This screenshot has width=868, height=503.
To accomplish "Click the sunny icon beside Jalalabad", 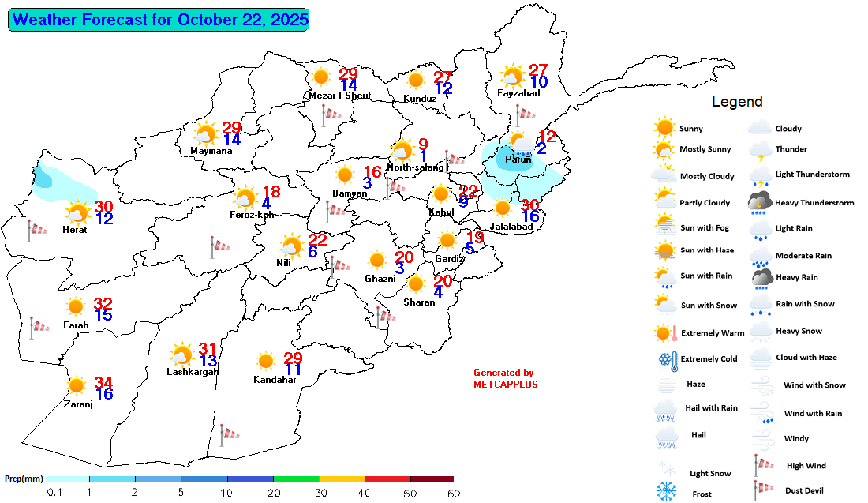I will (x=502, y=208).
